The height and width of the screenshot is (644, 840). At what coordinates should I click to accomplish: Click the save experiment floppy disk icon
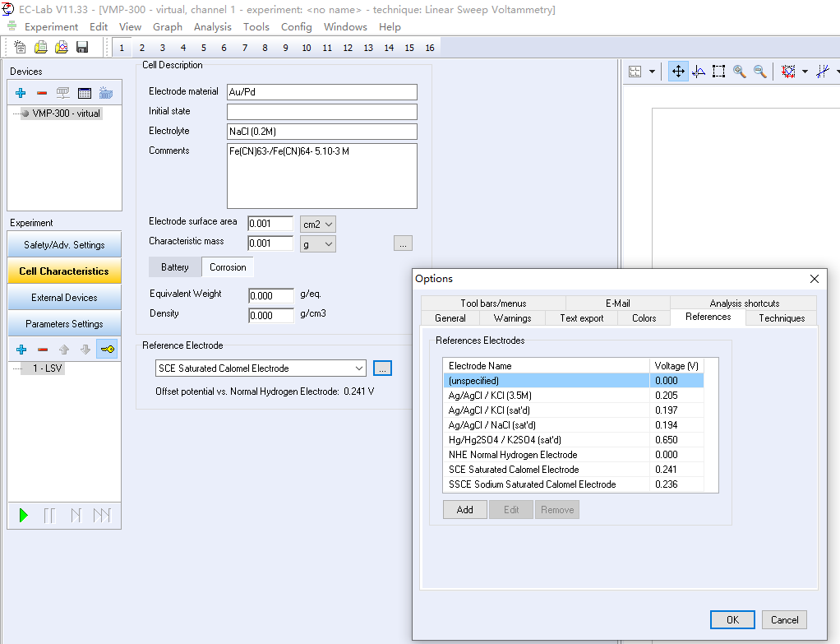click(x=82, y=48)
